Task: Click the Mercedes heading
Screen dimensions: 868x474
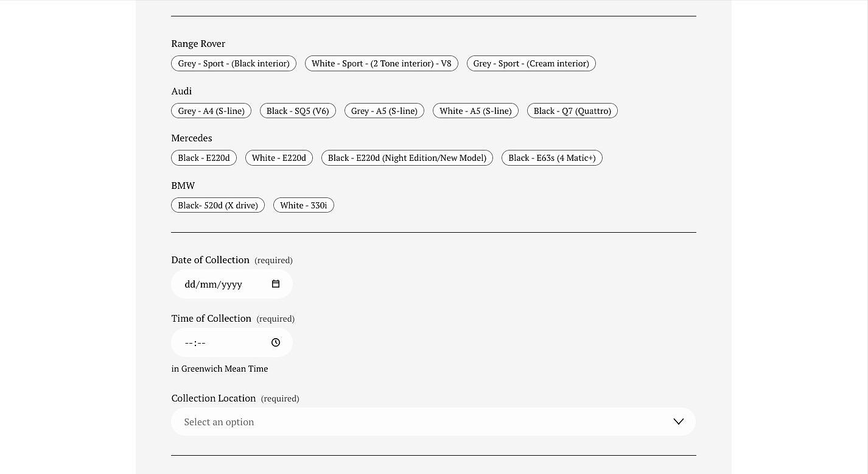Action: 192,138
